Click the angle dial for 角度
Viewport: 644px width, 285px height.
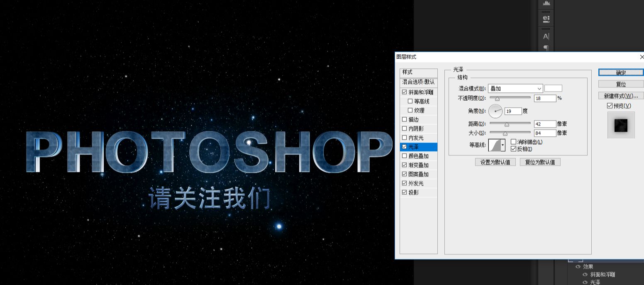tap(495, 111)
